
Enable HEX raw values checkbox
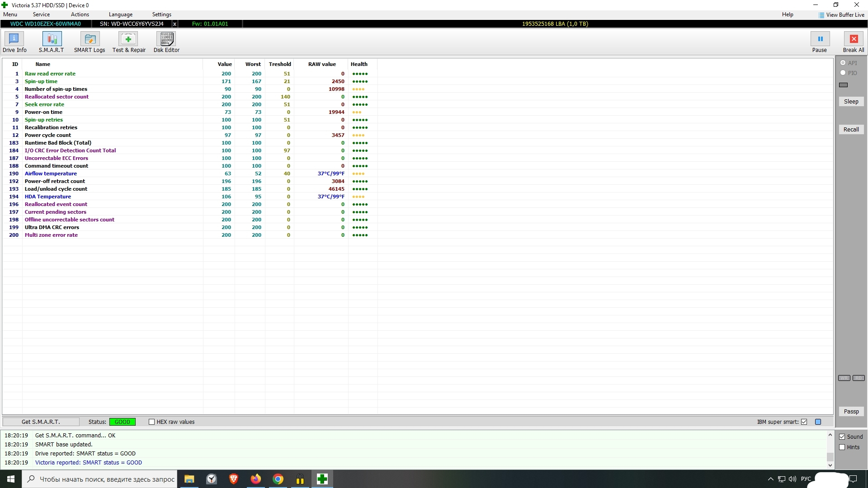[152, 422]
